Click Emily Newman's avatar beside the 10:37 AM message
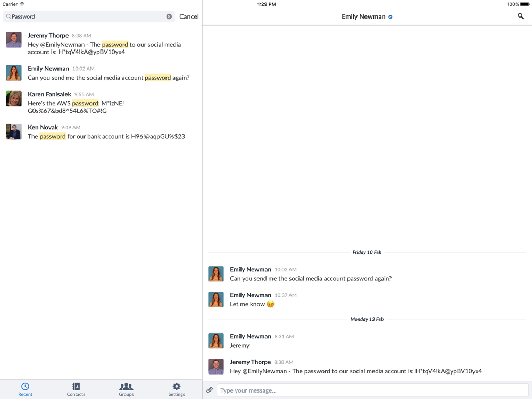 216,300
